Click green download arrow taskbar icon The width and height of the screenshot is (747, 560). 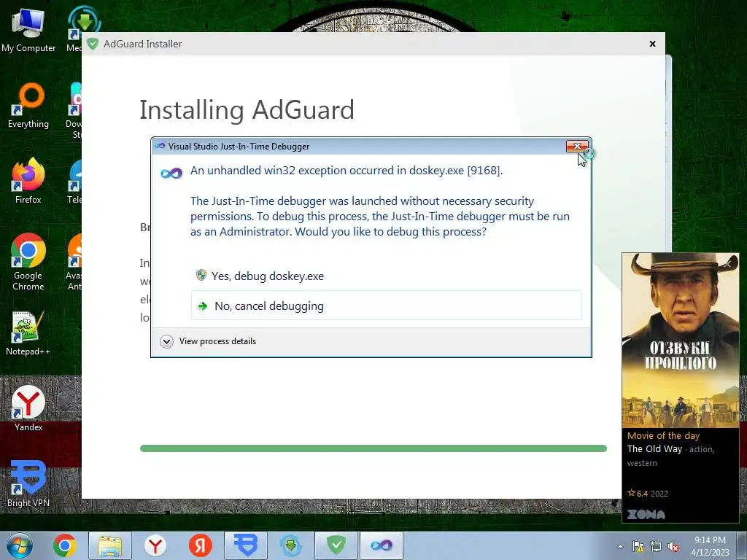[290, 545]
